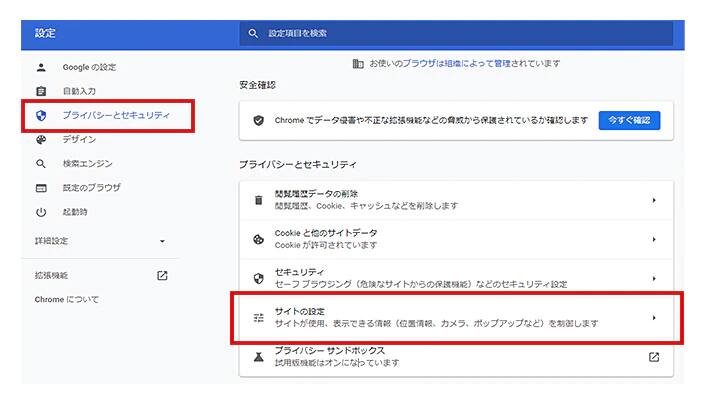Click the external link icon beside 拡張機能
The image size is (706, 408).
point(162,275)
